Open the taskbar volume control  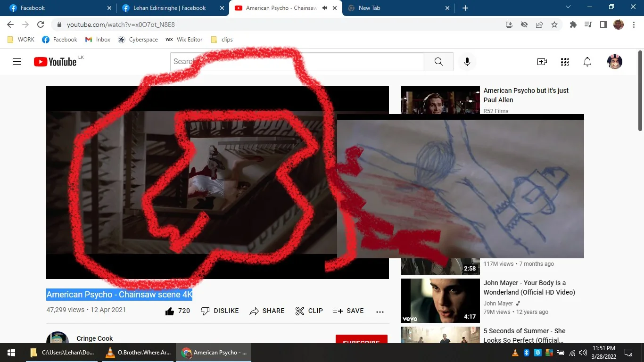(583, 353)
